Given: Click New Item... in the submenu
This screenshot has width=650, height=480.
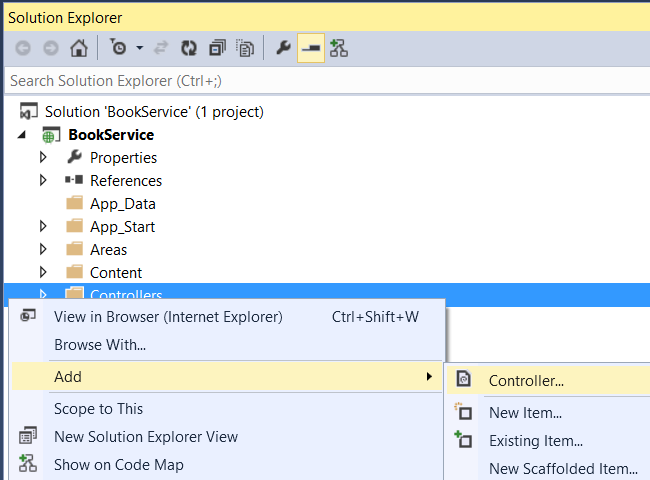Looking at the screenshot, I should click(x=525, y=412).
